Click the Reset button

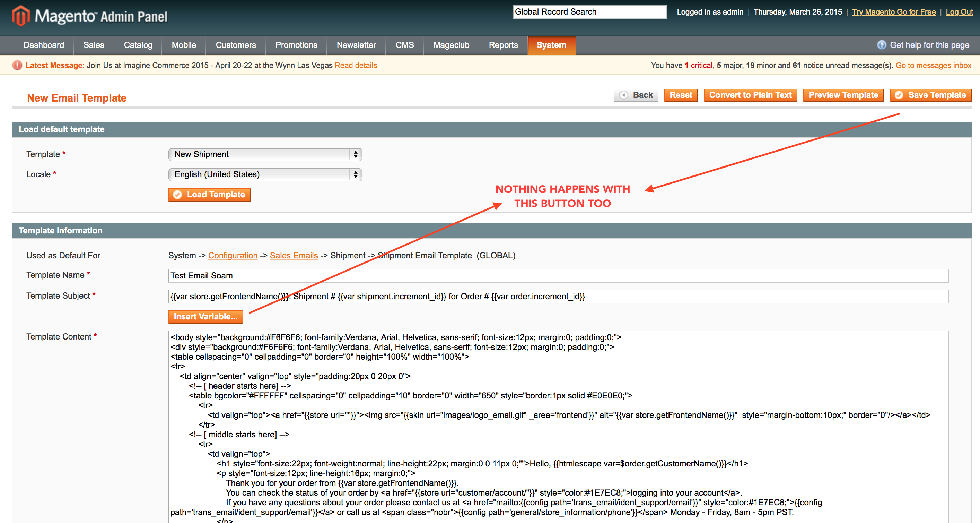[680, 95]
